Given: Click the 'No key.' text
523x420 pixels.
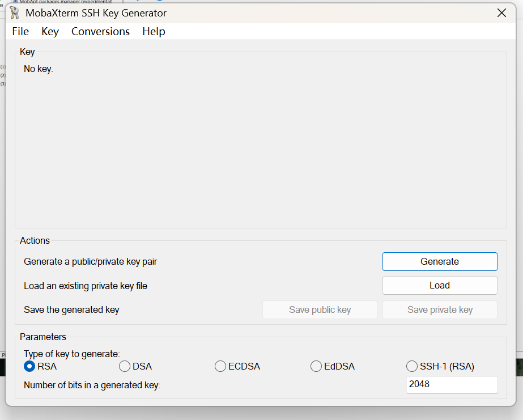Looking at the screenshot, I should [x=39, y=69].
